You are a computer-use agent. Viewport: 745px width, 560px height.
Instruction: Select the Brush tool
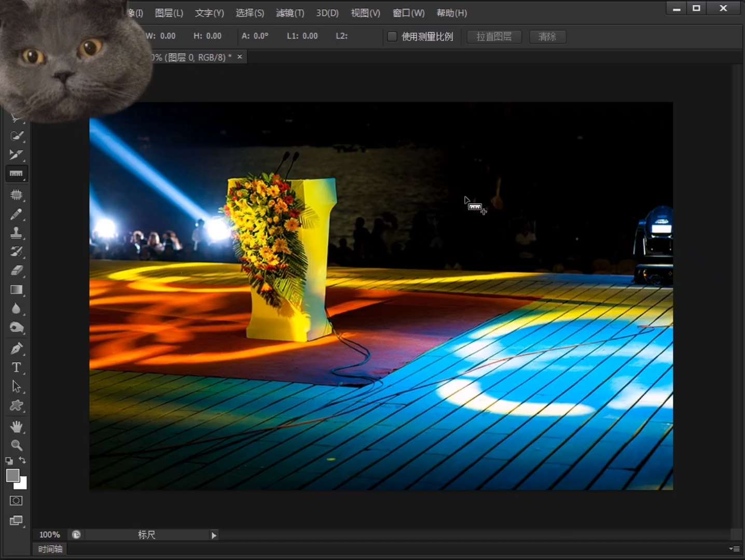pos(16,214)
